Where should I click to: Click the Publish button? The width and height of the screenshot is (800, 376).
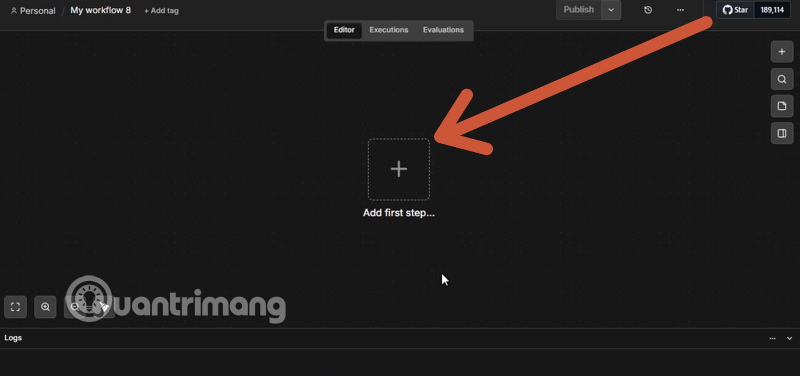click(x=579, y=10)
